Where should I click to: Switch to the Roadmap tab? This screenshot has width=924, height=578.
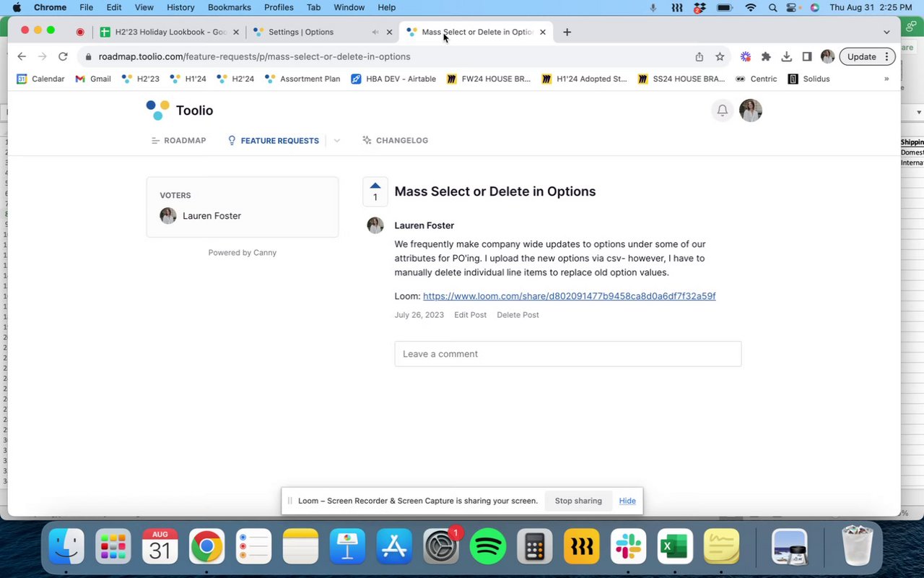point(178,141)
